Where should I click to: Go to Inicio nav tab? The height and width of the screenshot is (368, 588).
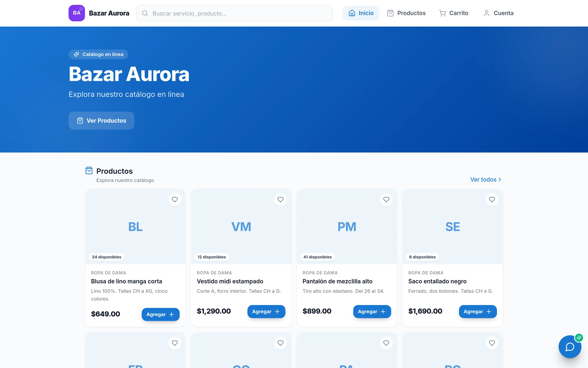click(361, 13)
